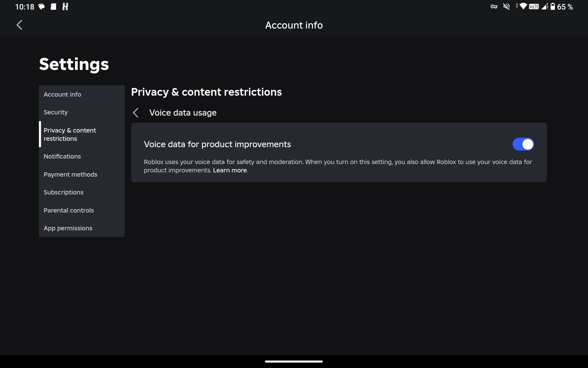This screenshot has width=588, height=368.
Task: Follow the Learn more link
Action: (x=230, y=170)
